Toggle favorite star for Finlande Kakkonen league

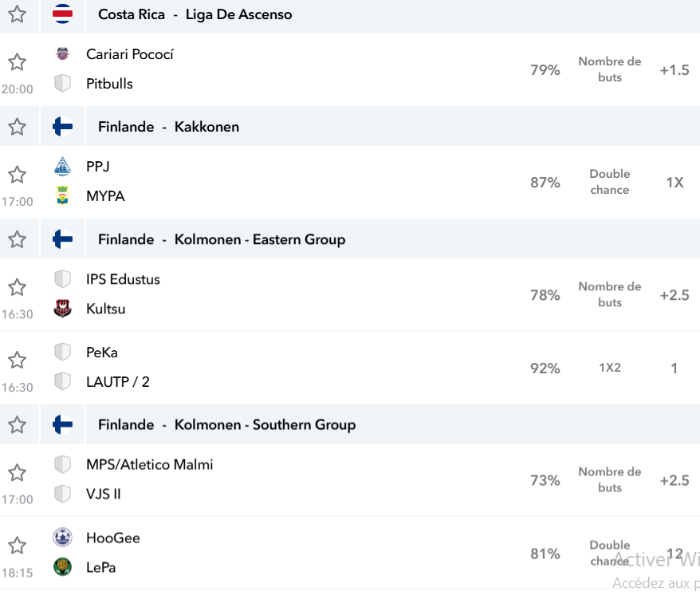17,127
